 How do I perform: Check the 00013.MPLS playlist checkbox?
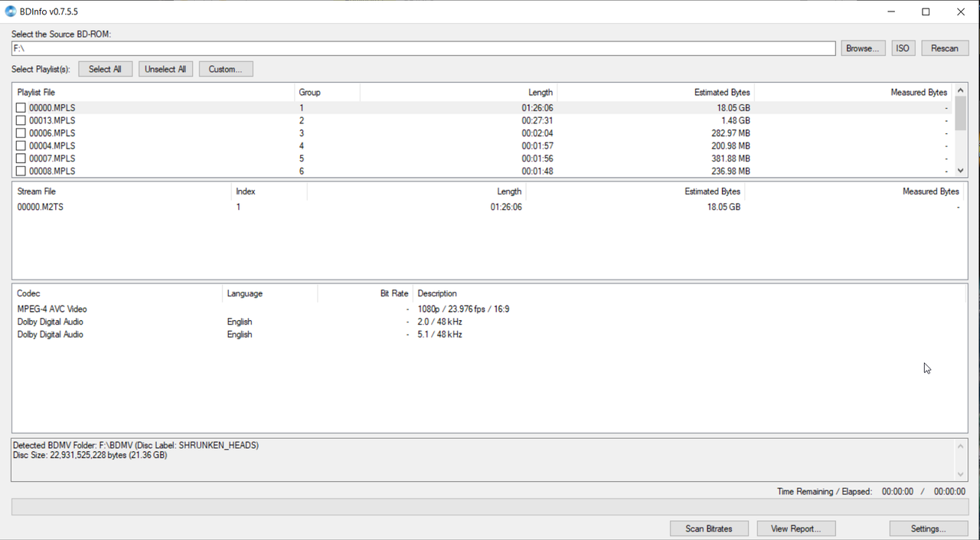click(21, 120)
